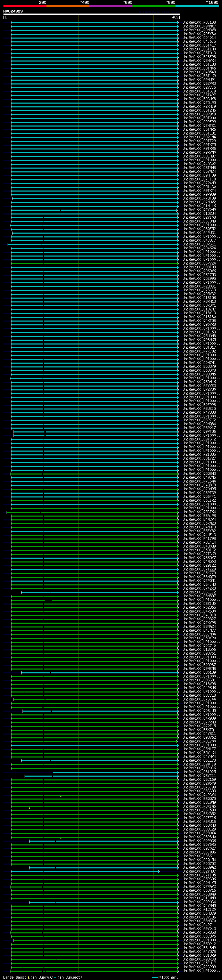Screen dimensions: 222x980
Task: Select hit label UniRef100_A2XHI9
Action: coord(199,106)
